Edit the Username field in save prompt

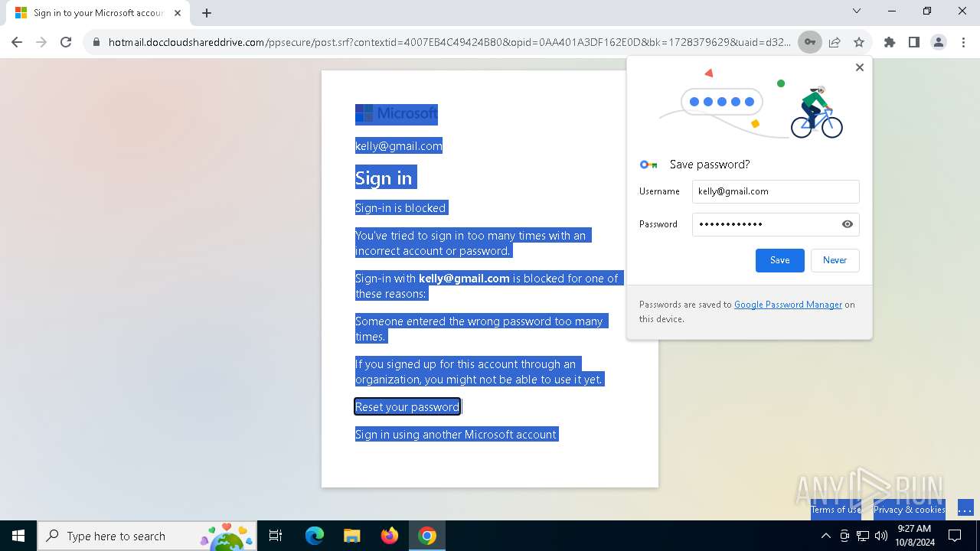[x=776, y=191]
